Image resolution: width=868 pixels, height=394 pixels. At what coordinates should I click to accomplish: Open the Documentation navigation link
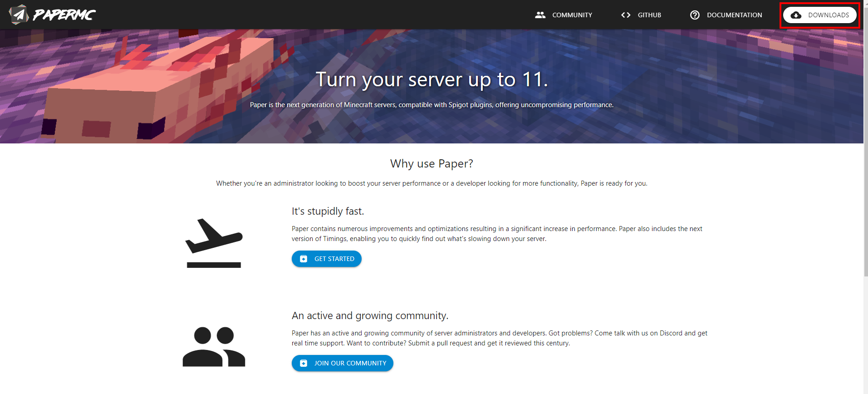[726, 15]
